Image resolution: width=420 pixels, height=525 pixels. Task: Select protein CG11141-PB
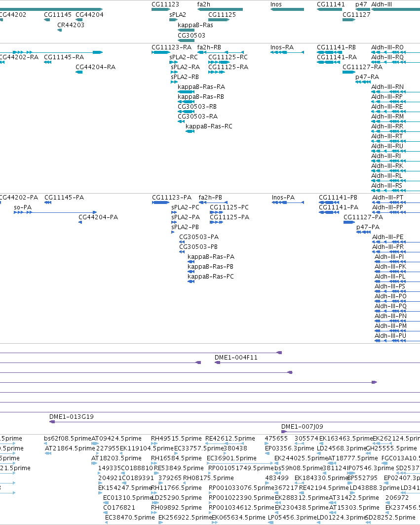pos(338,198)
